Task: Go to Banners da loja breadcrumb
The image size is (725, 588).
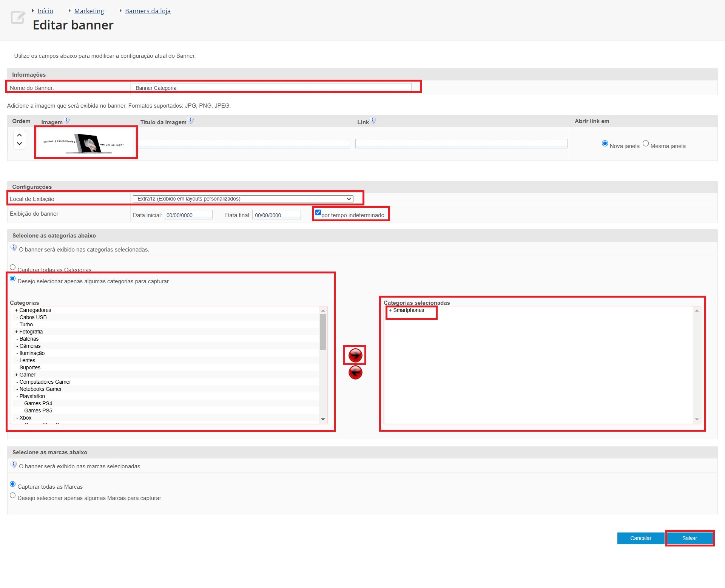Action: [148, 11]
